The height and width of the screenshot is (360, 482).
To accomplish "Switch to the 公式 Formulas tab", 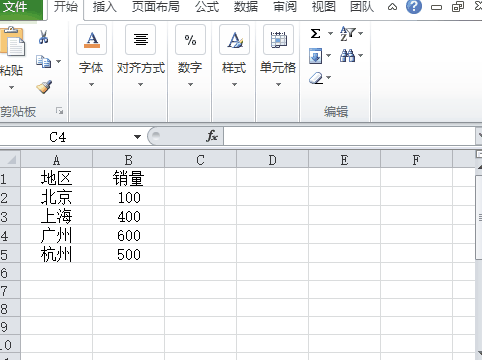I will point(207,7).
